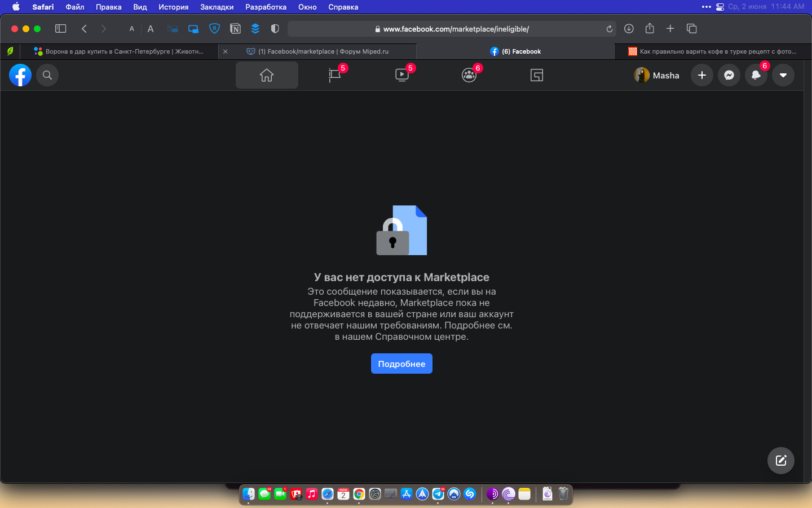
Task: Open notifications bell icon
Action: click(756, 75)
